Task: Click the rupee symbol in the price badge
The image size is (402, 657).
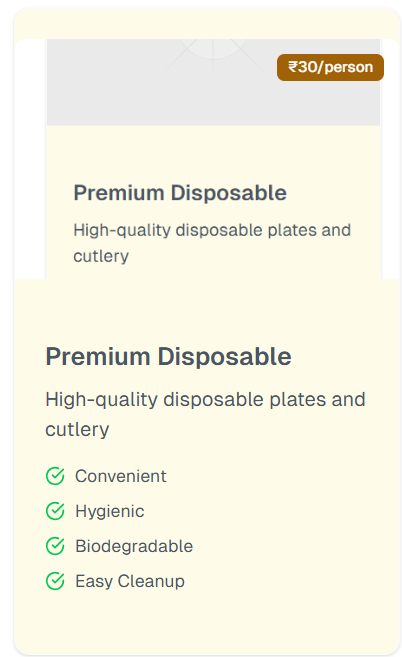Action: click(293, 67)
